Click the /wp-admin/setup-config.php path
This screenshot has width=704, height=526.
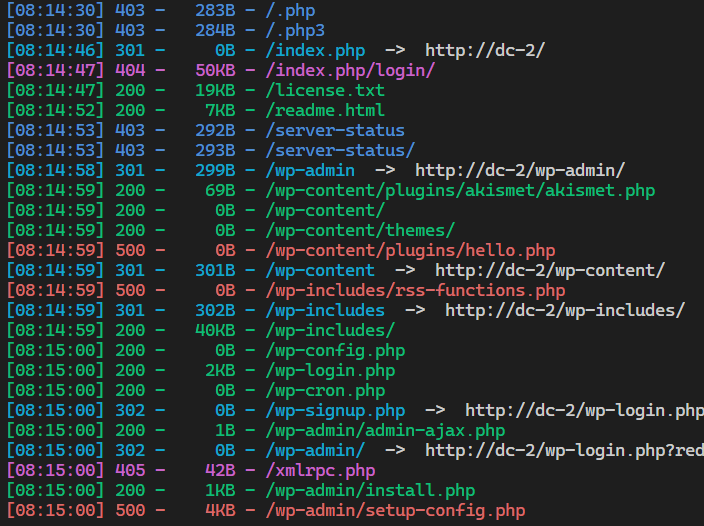pos(395,510)
